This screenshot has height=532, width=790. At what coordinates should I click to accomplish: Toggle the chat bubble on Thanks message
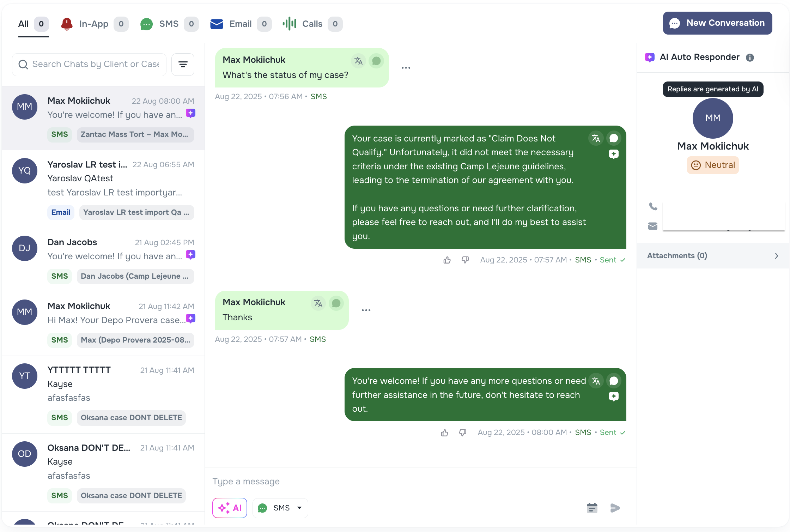pyautogui.click(x=336, y=303)
